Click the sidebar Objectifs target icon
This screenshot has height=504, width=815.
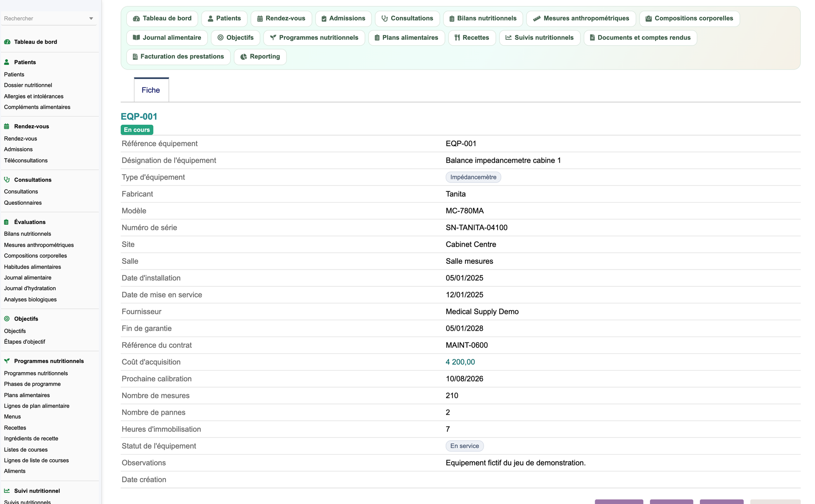(x=7, y=319)
